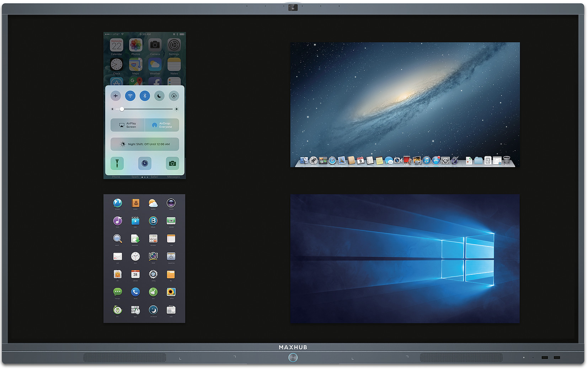Open the iPhone Clock app
588x369 pixels.
point(117,64)
